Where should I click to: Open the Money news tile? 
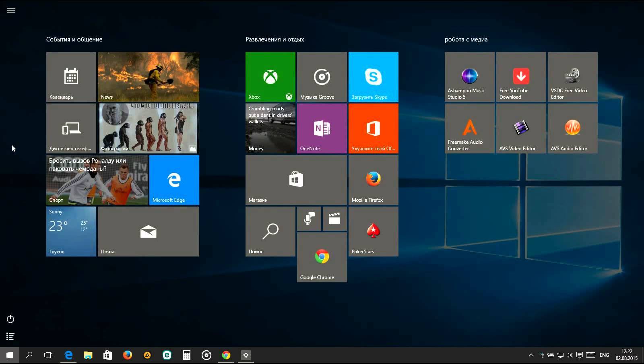point(270,128)
